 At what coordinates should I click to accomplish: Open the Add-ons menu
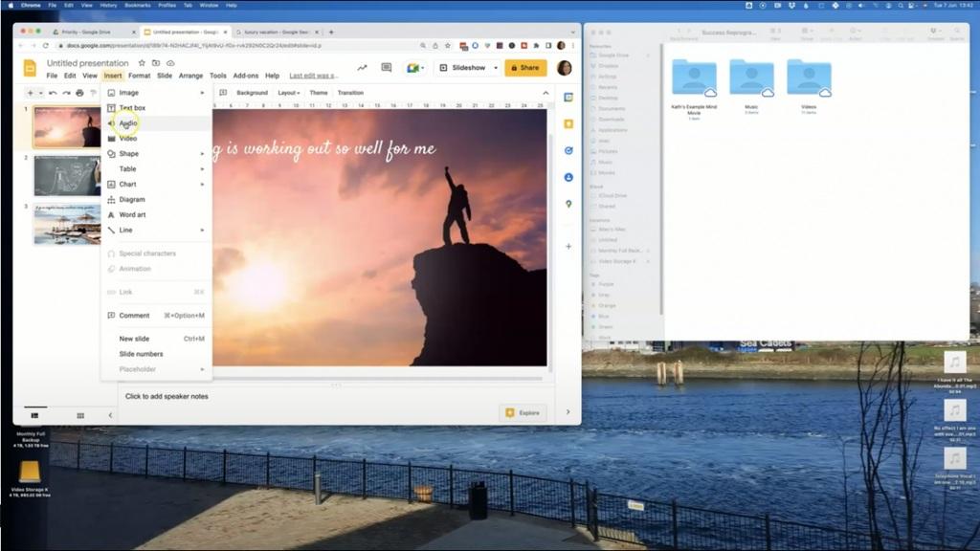point(246,76)
